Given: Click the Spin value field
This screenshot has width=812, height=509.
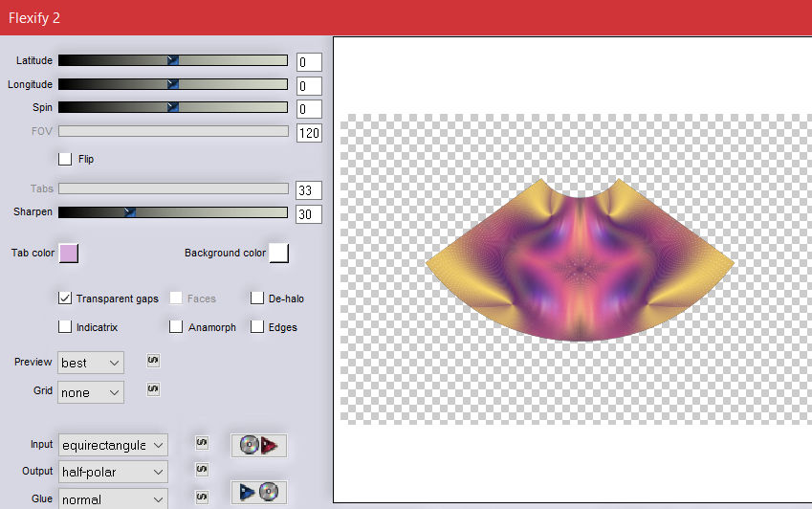Looking at the screenshot, I should [x=309, y=109].
